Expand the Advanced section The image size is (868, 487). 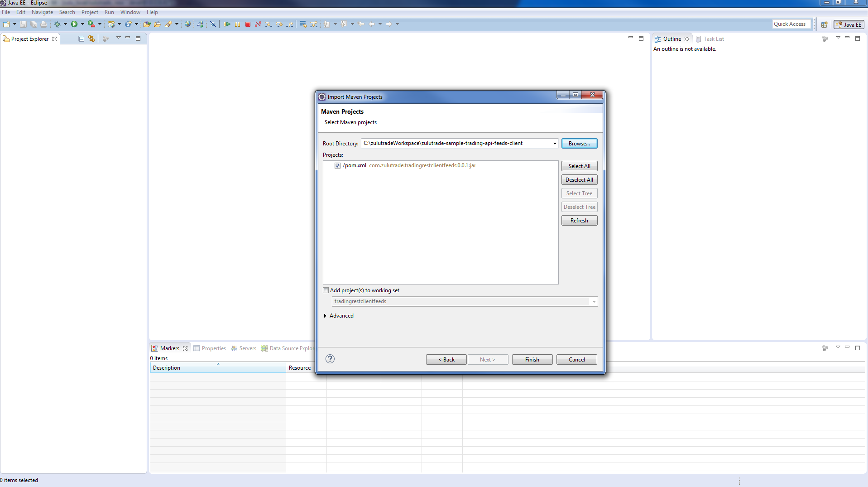(326, 316)
